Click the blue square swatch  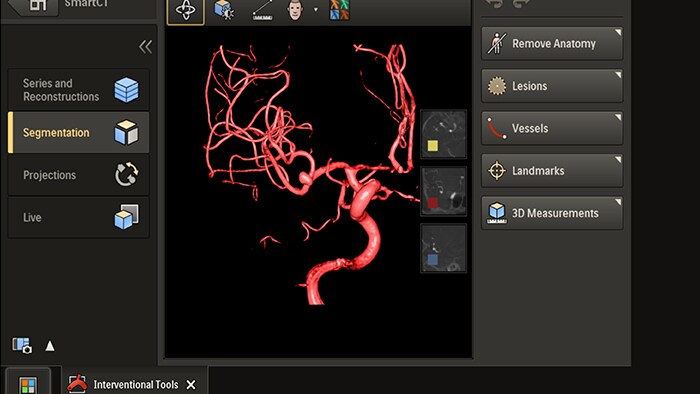(433, 259)
